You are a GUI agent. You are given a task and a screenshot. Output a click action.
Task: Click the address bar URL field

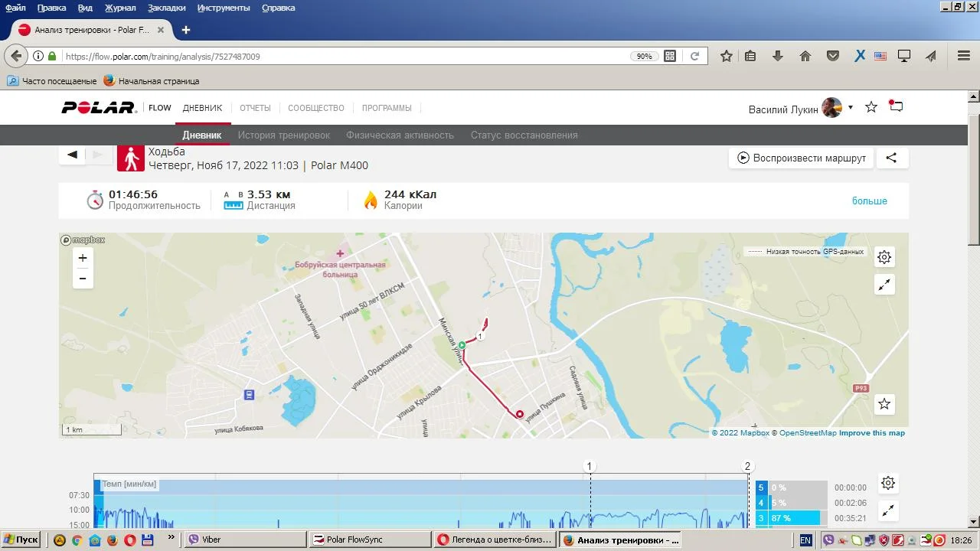click(345, 56)
